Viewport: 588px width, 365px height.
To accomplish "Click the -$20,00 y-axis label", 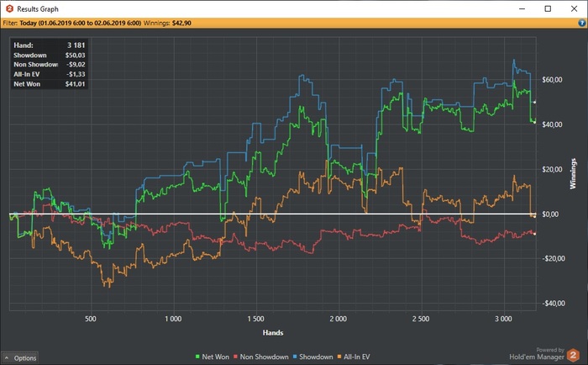I will [553, 258].
